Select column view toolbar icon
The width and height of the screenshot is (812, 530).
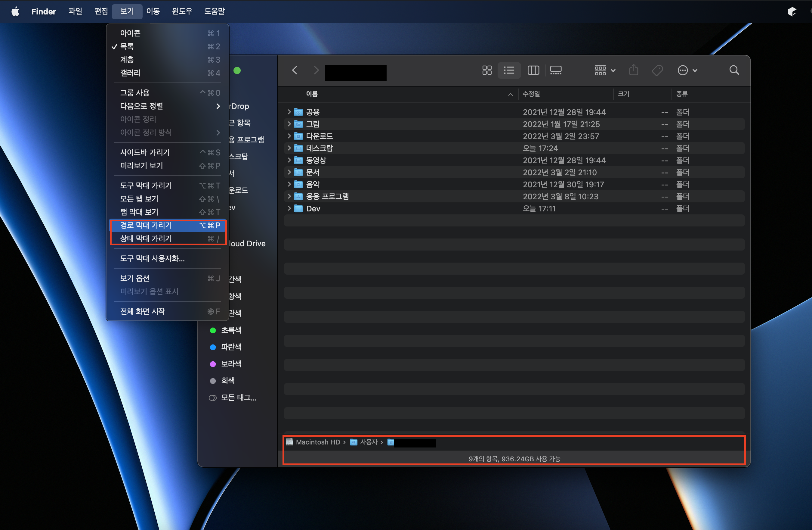(533, 70)
